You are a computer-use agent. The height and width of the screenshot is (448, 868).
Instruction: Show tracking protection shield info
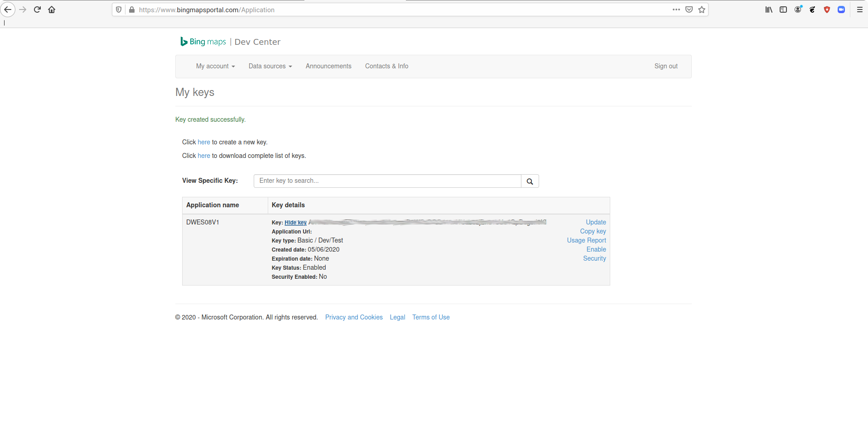pyautogui.click(x=119, y=10)
